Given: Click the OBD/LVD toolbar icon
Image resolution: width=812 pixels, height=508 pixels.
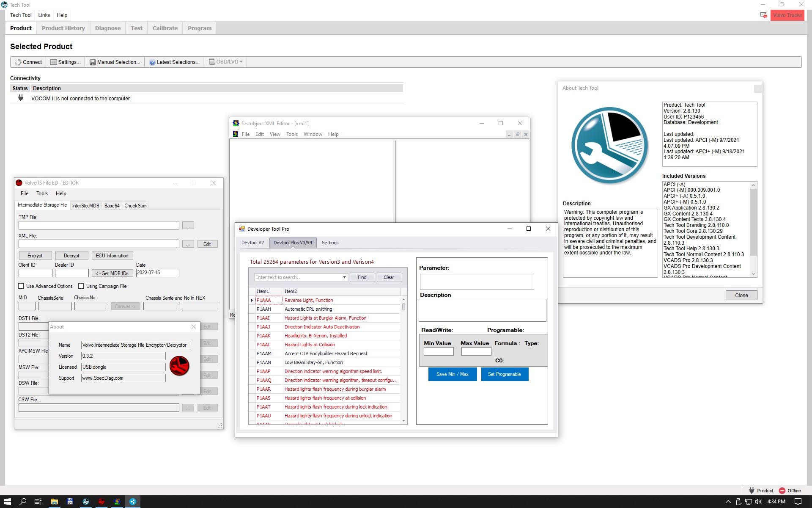Looking at the screenshot, I should tap(211, 62).
